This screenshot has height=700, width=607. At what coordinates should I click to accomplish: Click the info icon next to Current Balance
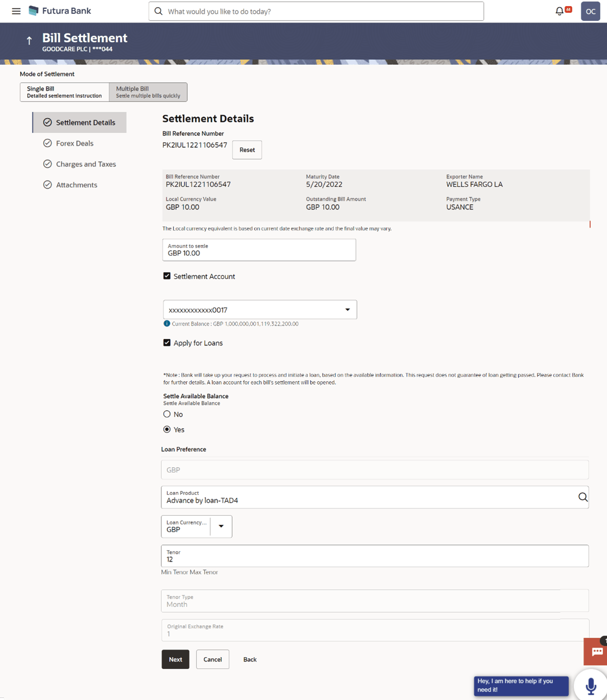[x=167, y=323]
